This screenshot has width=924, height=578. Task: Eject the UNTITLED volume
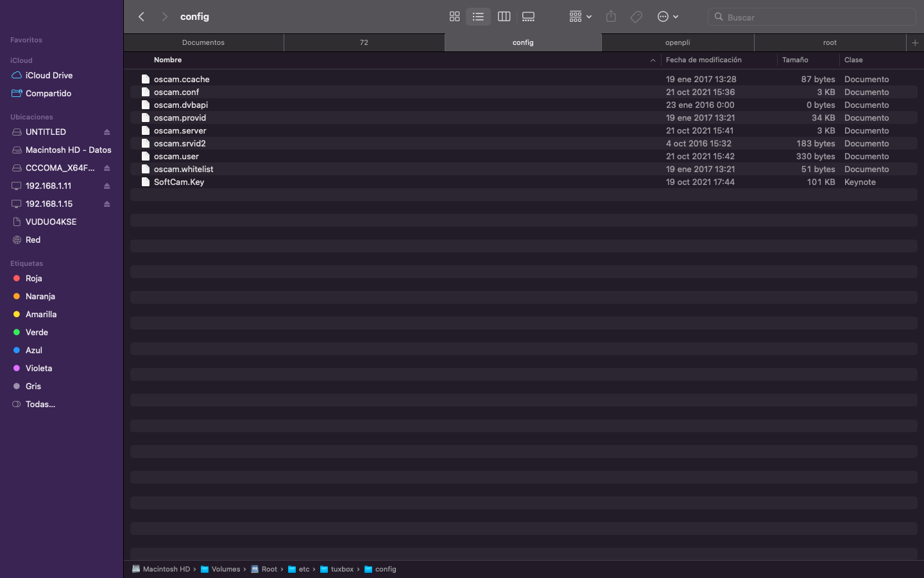[107, 132]
